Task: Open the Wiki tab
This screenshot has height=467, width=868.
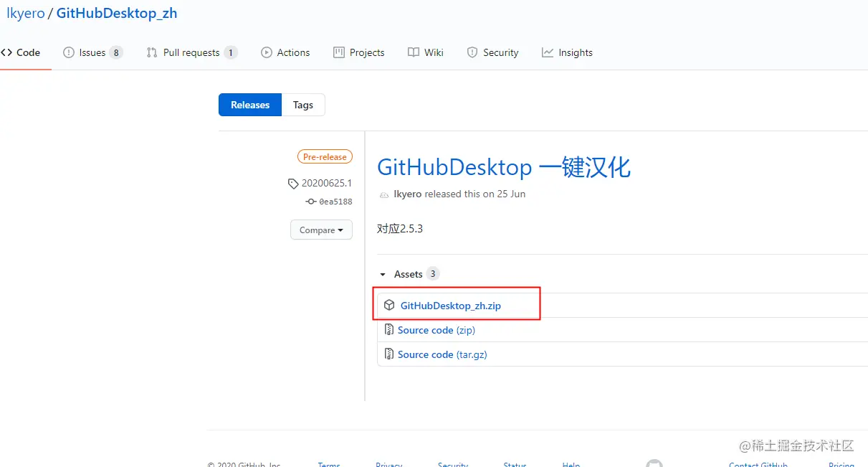Action: [x=426, y=52]
